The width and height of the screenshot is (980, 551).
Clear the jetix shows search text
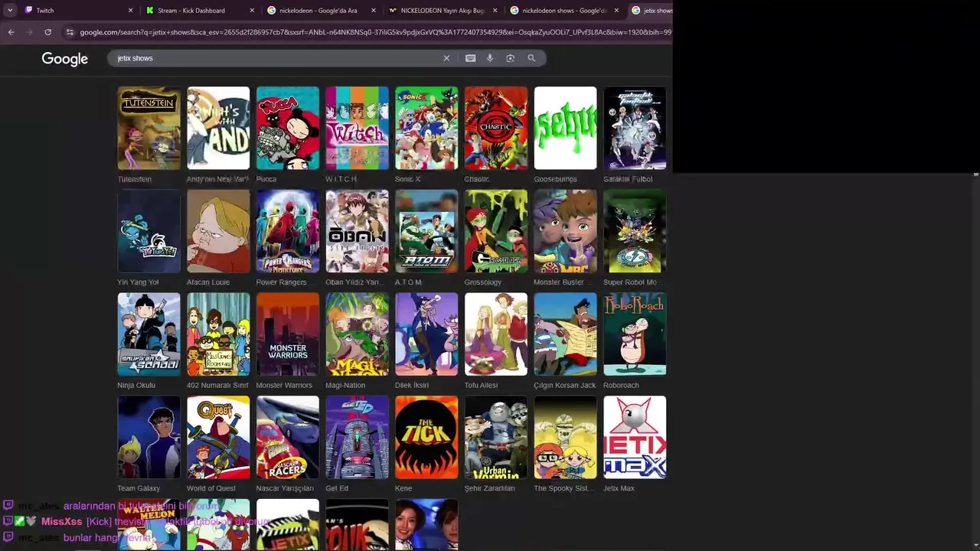446,58
